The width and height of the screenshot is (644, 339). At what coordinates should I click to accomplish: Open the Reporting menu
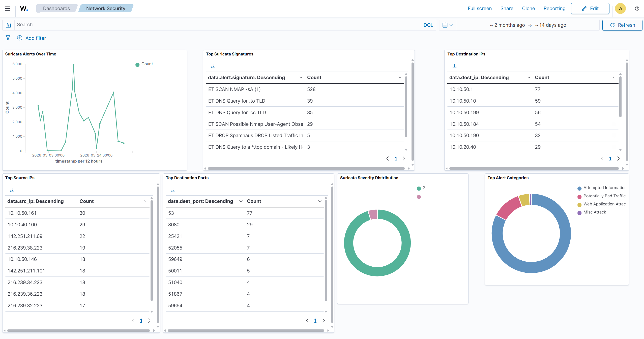[x=554, y=8]
